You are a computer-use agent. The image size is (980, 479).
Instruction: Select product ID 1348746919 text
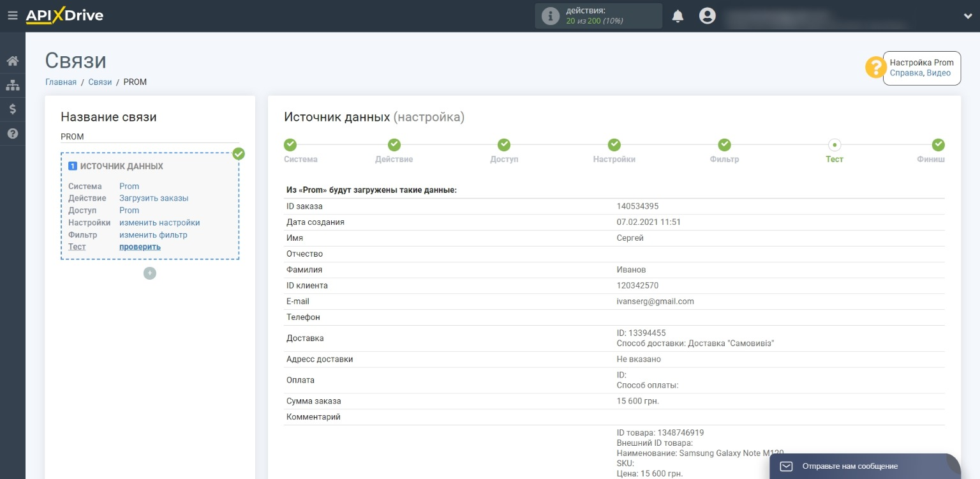click(660, 433)
